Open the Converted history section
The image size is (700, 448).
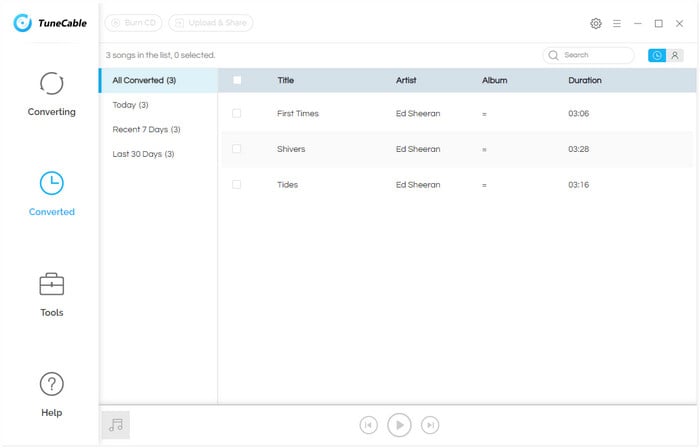[x=51, y=194]
